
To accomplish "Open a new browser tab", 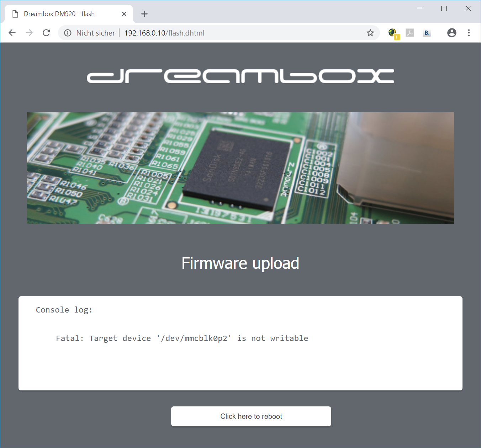I will click(x=144, y=14).
